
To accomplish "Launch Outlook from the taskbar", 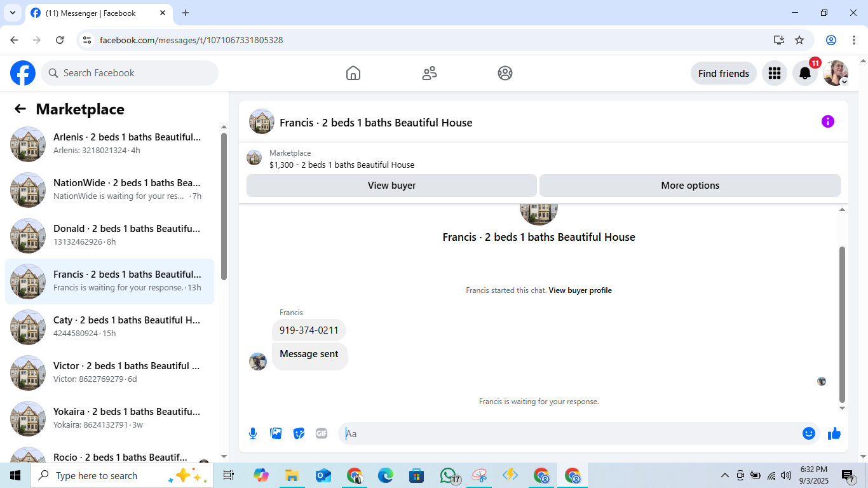I will [323, 475].
